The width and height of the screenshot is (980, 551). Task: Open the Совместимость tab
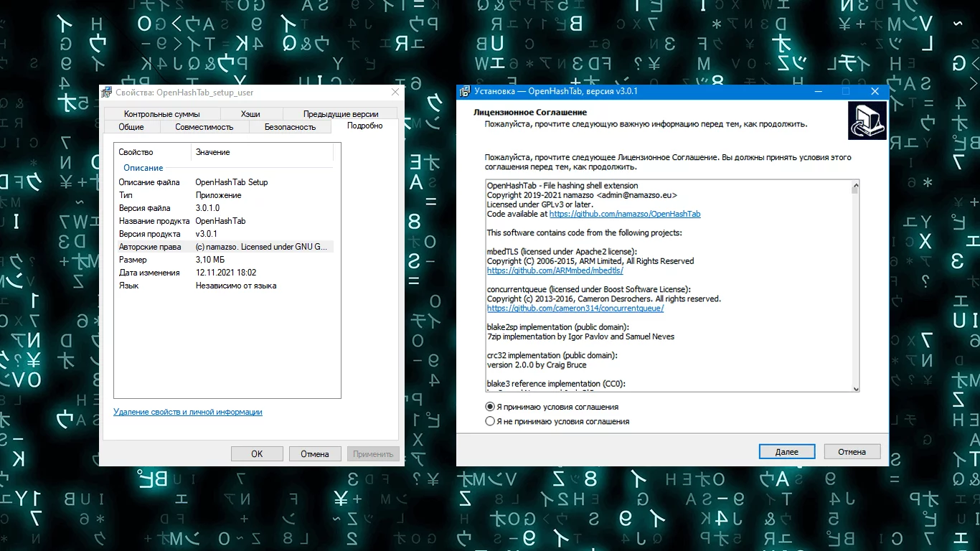pos(204,127)
